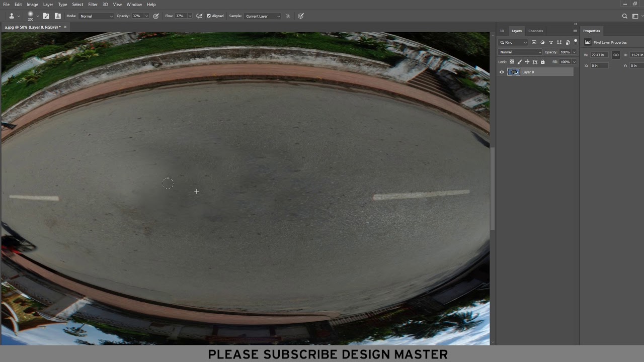The width and height of the screenshot is (644, 362).
Task: Switch to the Channels tab
Action: tap(536, 31)
